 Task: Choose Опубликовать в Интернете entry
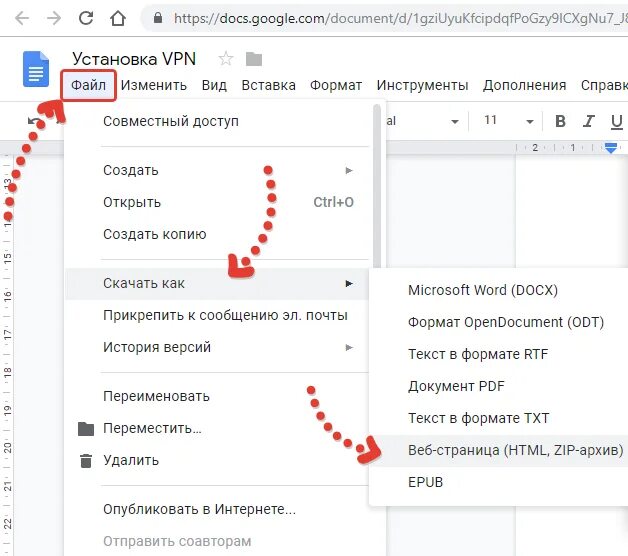217,510
